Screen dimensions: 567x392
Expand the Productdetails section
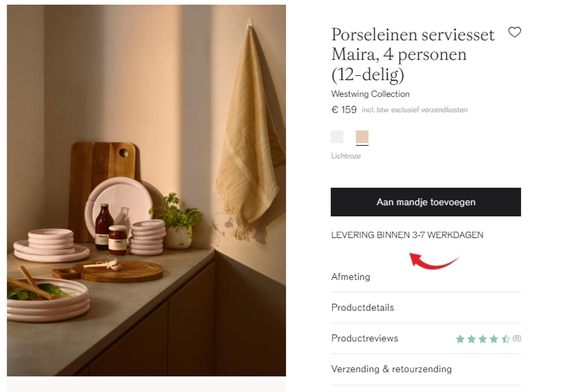pyautogui.click(x=426, y=307)
